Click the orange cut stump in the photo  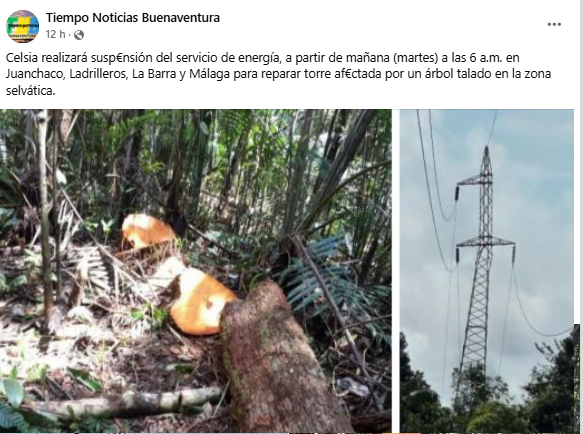[202, 301]
